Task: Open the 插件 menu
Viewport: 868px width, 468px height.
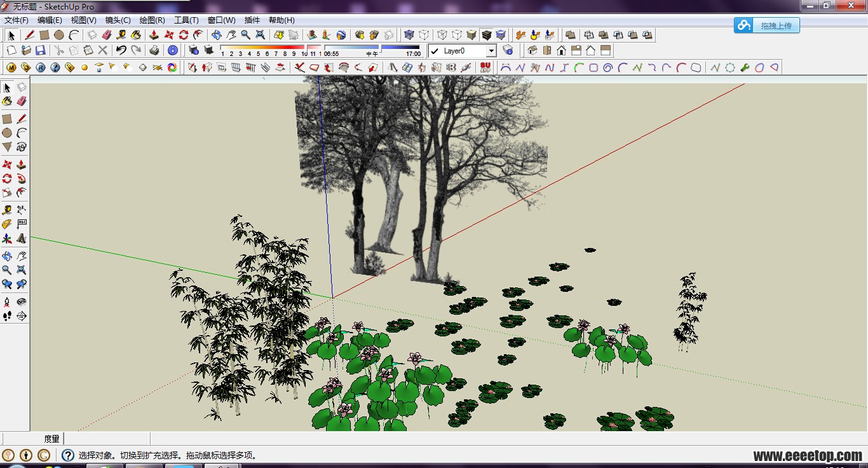Action: (x=252, y=20)
